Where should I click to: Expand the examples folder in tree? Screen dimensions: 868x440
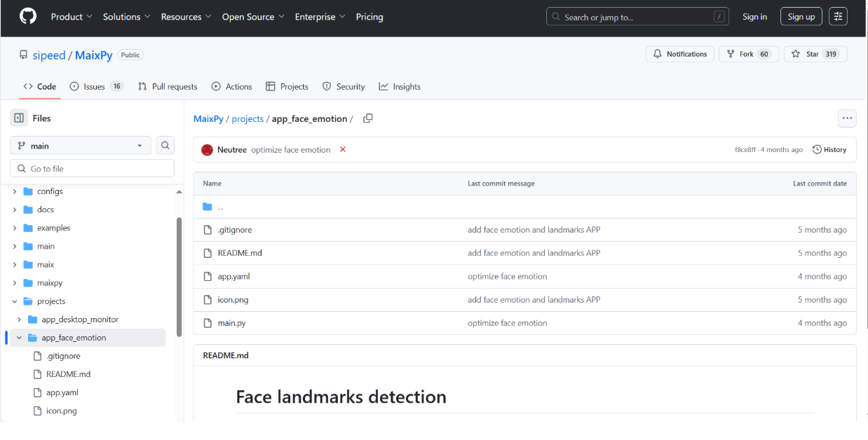click(x=15, y=228)
